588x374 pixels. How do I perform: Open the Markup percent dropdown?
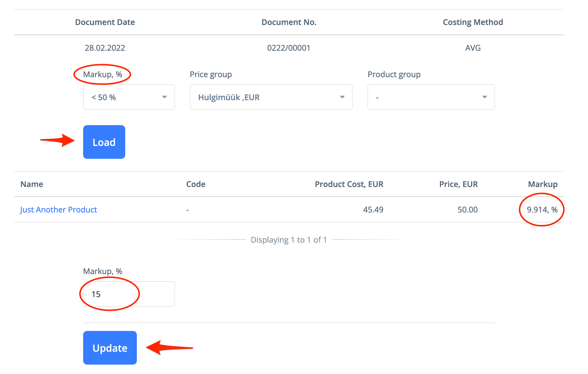tap(129, 97)
